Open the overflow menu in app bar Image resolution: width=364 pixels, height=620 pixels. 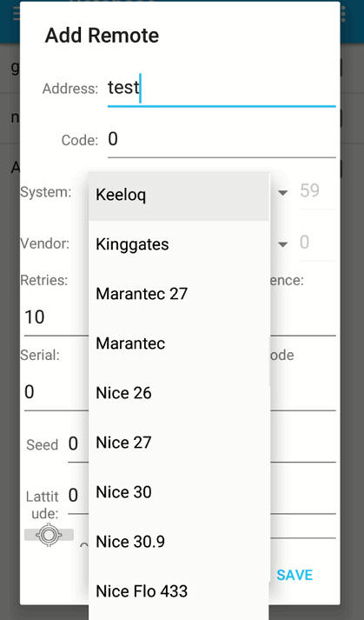pos(343,14)
